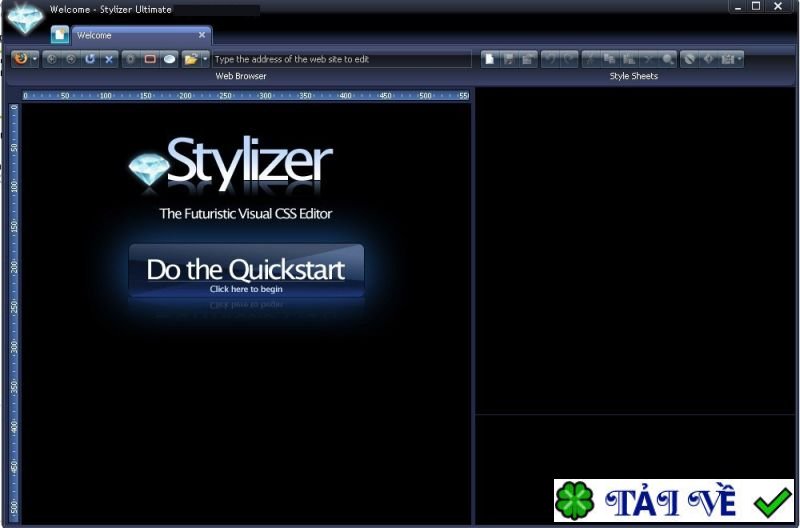800x528 pixels.
Task: Click the magnifier Find icon
Action: [x=667, y=59]
